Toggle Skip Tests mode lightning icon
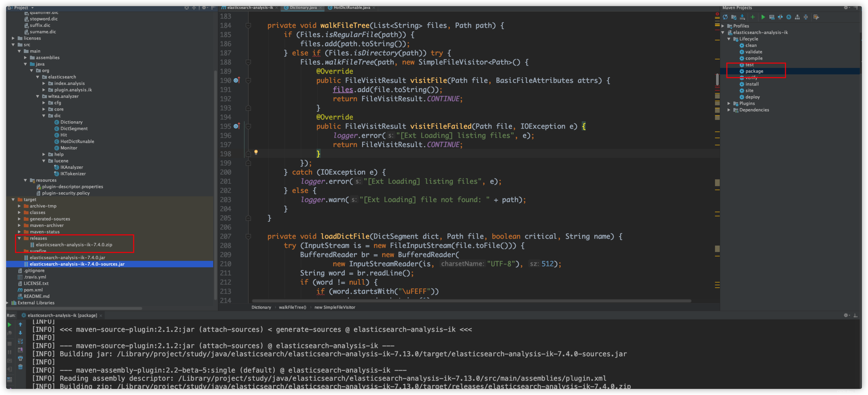The height and width of the screenshot is (395, 868). click(x=789, y=17)
